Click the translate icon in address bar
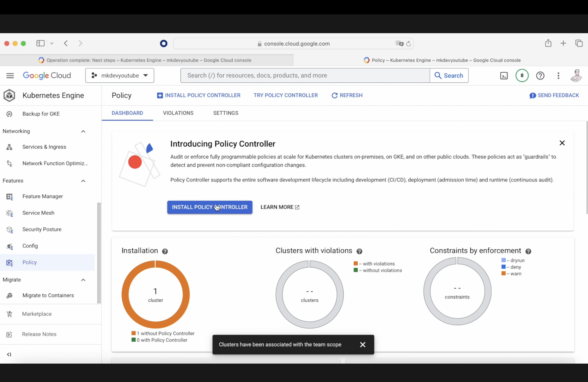 click(399, 44)
